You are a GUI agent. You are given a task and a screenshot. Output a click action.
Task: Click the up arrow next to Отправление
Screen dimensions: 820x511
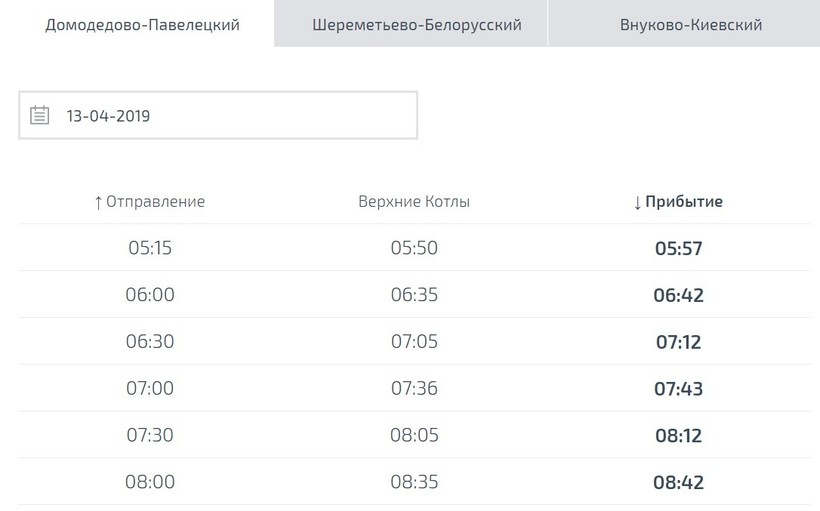(98, 202)
